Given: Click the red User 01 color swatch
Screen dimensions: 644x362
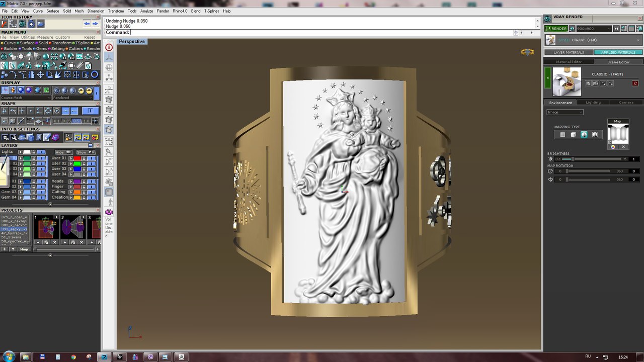Looking at the screenshot, I should (77, 158).
